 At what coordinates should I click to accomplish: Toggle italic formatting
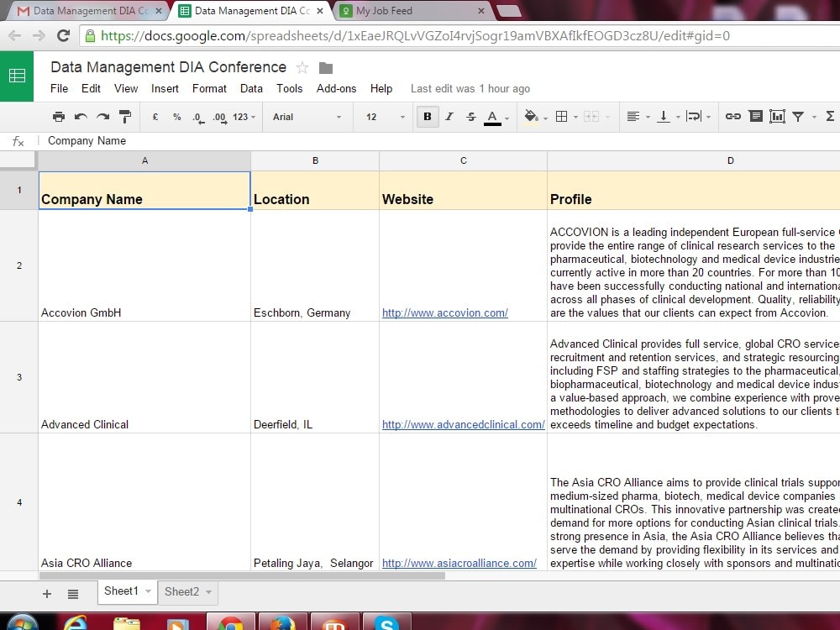coord(449,117)
